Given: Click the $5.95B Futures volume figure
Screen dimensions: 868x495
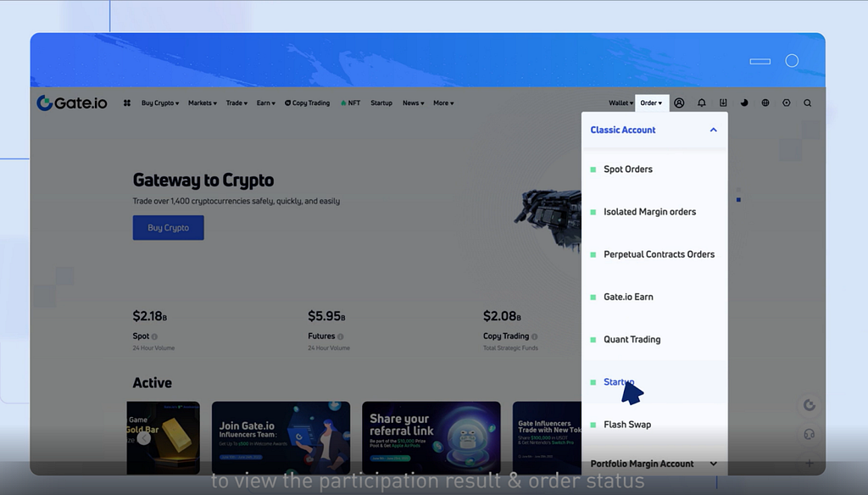Looking at the screenshot, I should click(x=326, y=316).
